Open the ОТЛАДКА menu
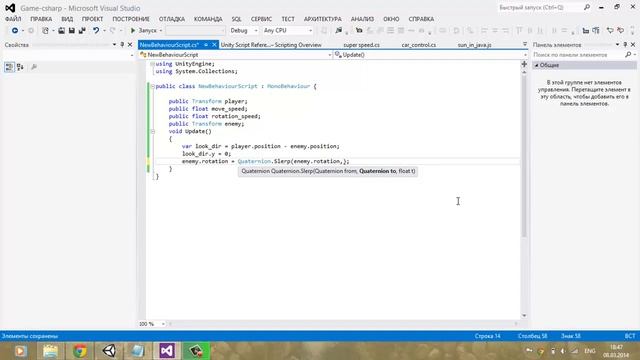This screenshot has width=640, height=360. point(172,19)
